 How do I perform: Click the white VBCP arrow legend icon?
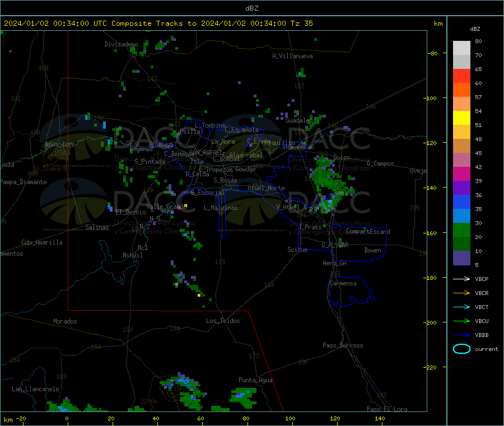click(461, 279)
